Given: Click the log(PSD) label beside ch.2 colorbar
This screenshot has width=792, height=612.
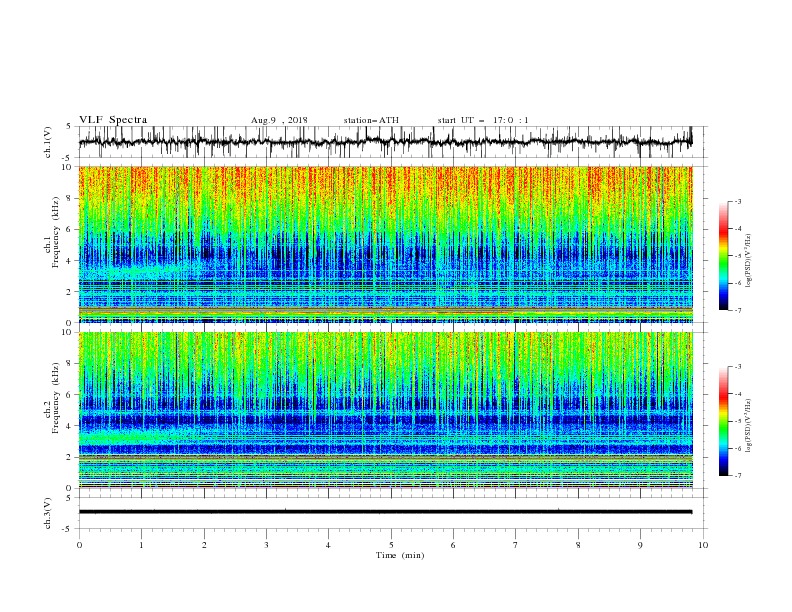Looking at the screenshot, I should point(748,425).
